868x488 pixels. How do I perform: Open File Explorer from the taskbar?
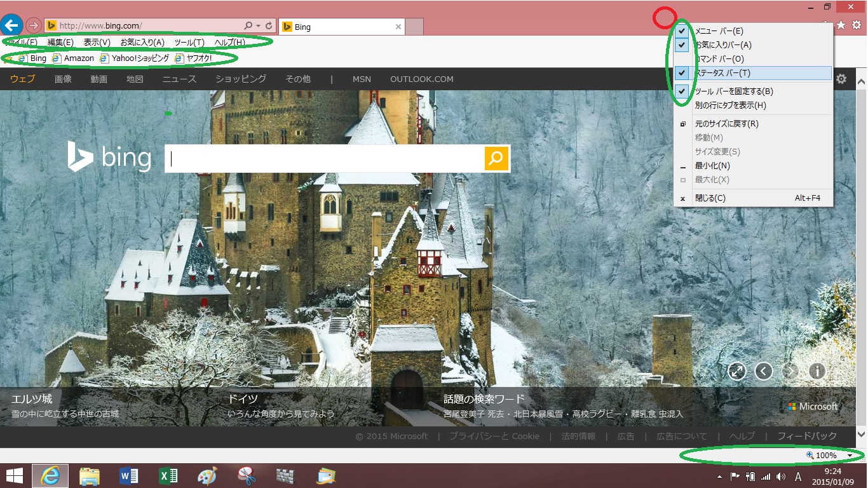click(90, 476)
